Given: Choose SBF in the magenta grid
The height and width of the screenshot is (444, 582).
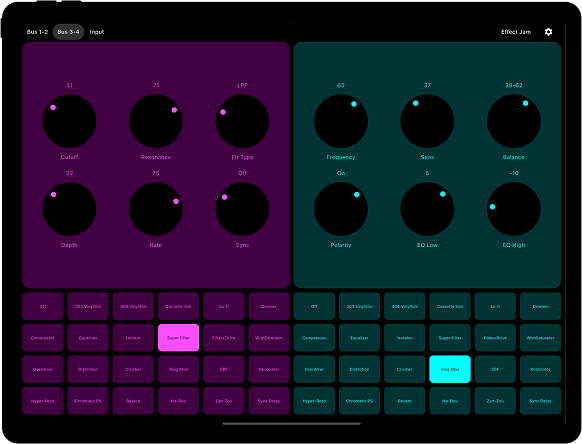Looking at the screenshot, I should pyautogui.click(x=224, y=369).
